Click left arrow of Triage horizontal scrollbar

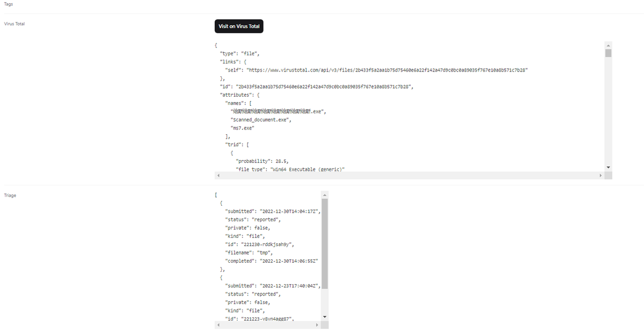218,325
